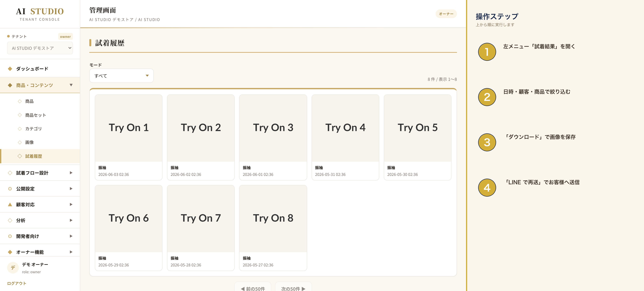
Task: Open the カテゴリ submenu item
Action: (x=40, y=129)
